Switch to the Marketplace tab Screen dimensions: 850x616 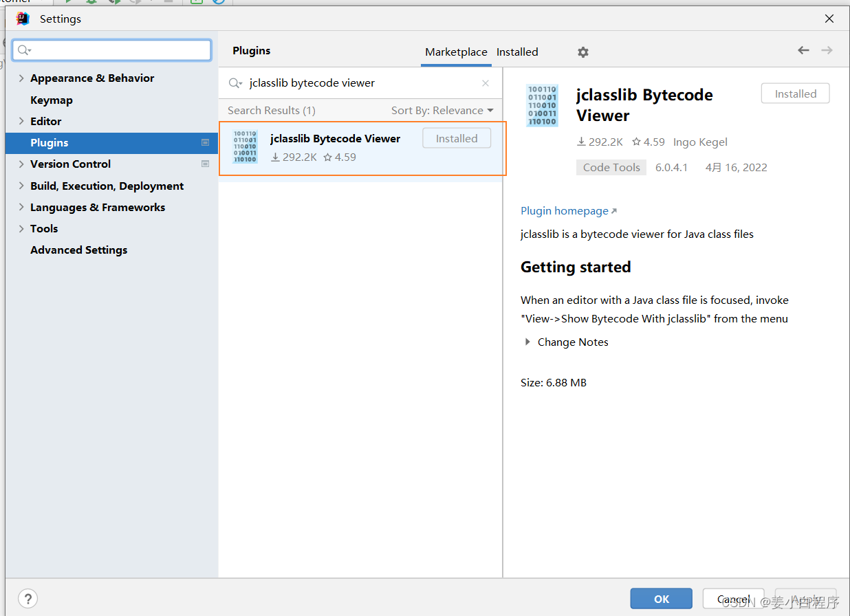pos(456,52)
